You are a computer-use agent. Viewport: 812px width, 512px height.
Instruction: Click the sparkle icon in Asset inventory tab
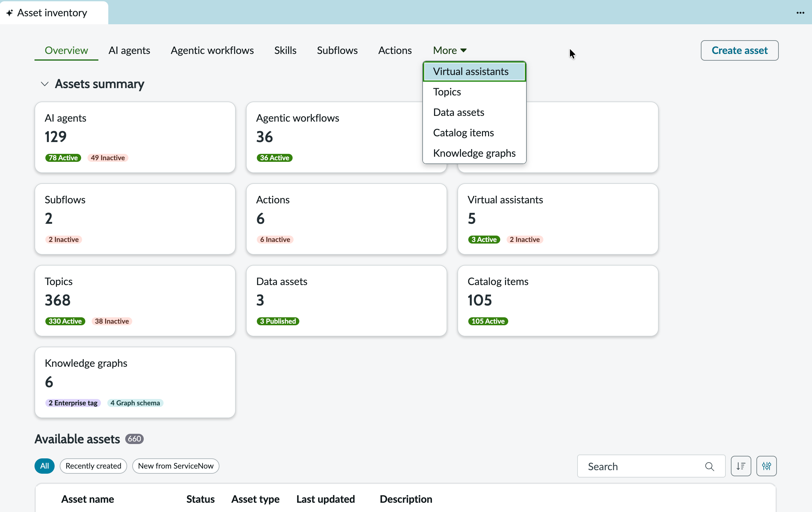10,13
